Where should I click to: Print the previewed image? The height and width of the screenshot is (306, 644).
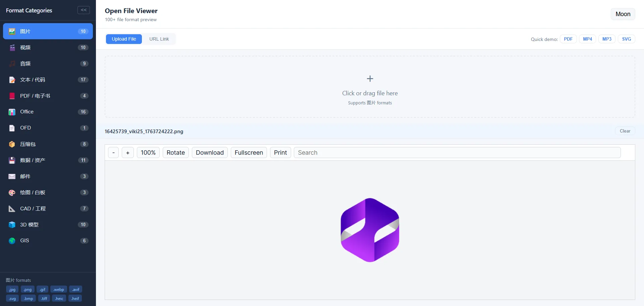280,152
